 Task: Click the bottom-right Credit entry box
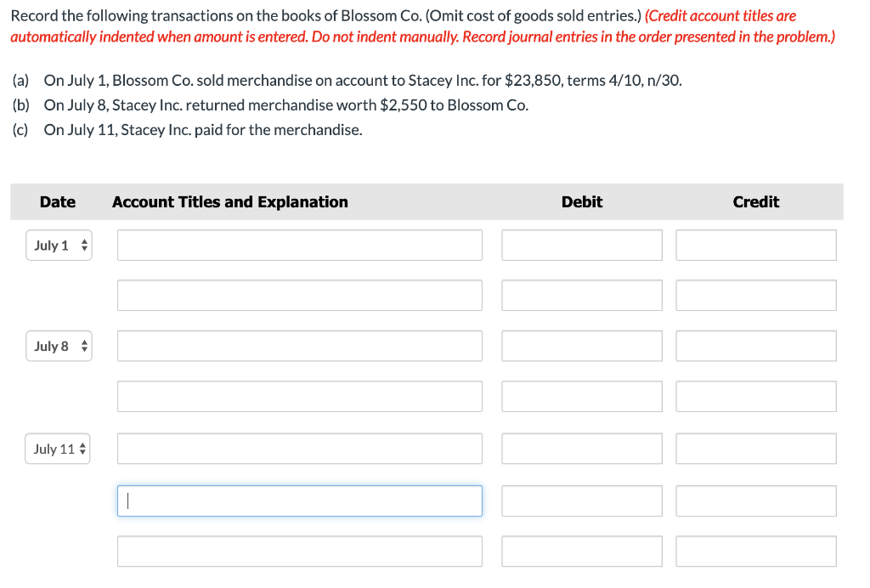point(755,551)
